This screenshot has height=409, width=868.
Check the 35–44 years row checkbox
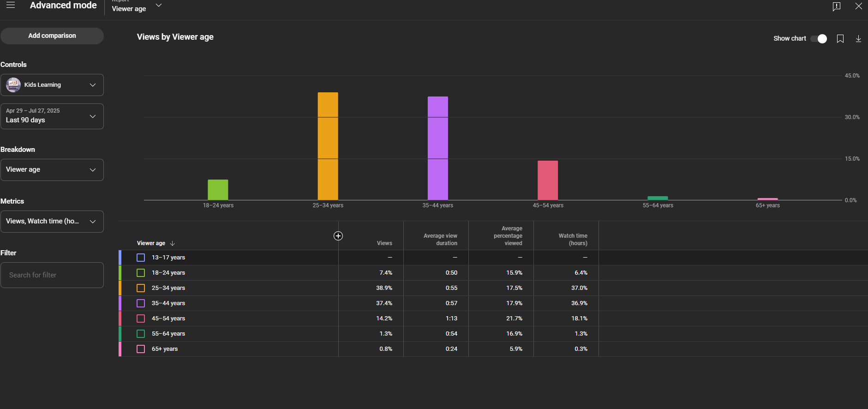coord(141,303)
